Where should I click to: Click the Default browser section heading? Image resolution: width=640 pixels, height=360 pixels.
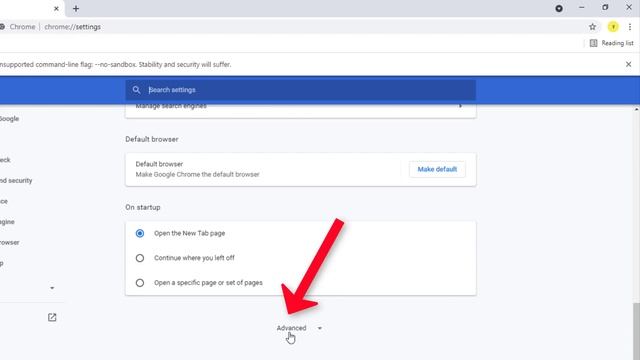pyautogui.click(x=152, y=139)
